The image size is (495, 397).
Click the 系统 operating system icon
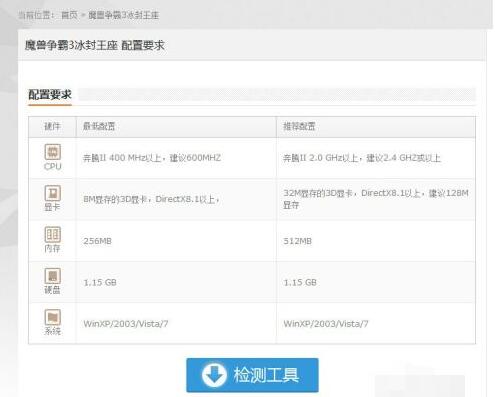[x=52, y=317]
